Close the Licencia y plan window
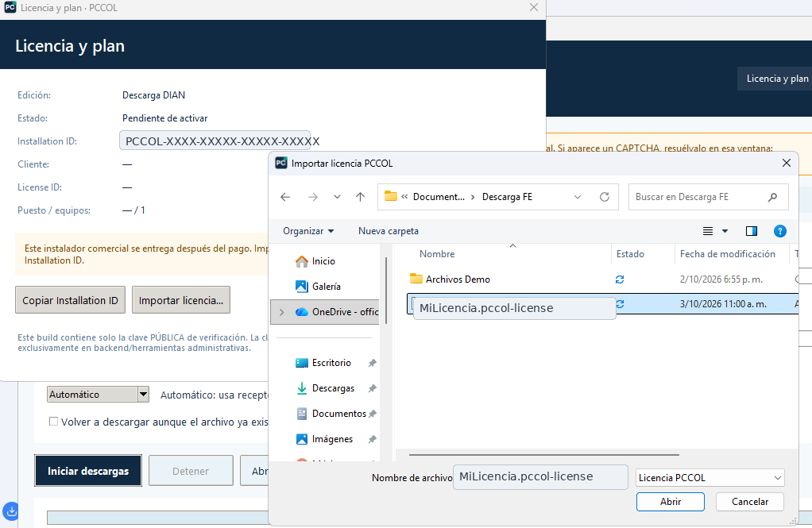Viewport: 812px width, 528px height. pyautogui.click(x=534, y=8)
